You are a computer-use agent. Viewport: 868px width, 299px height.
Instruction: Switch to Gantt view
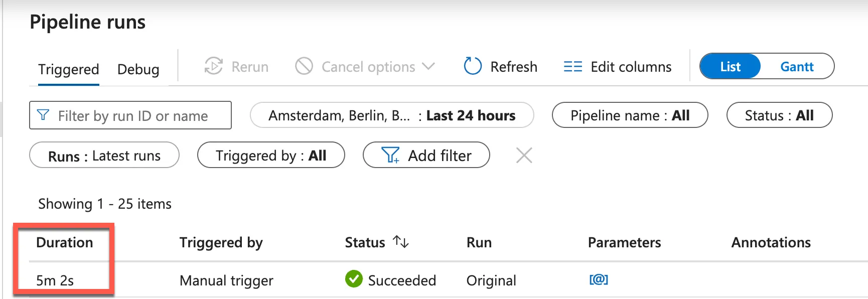tap(797, 66)
